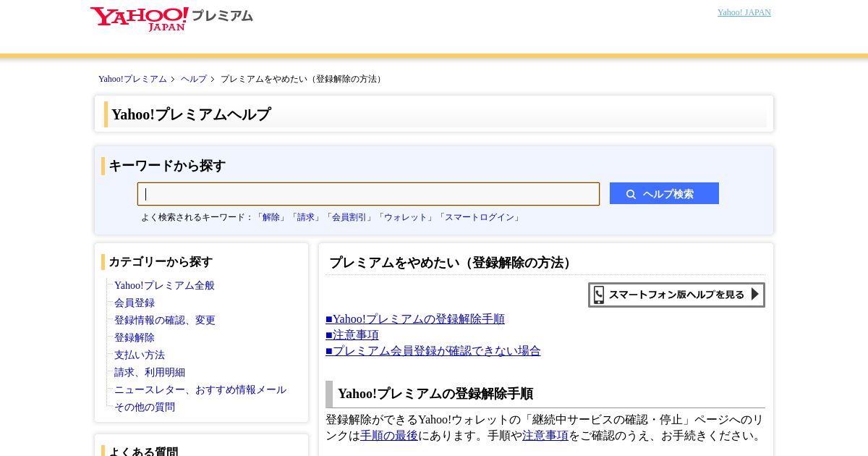Follow the inline 注意事項 link in paragraph
868x456 pixels.
click(545, 436)
